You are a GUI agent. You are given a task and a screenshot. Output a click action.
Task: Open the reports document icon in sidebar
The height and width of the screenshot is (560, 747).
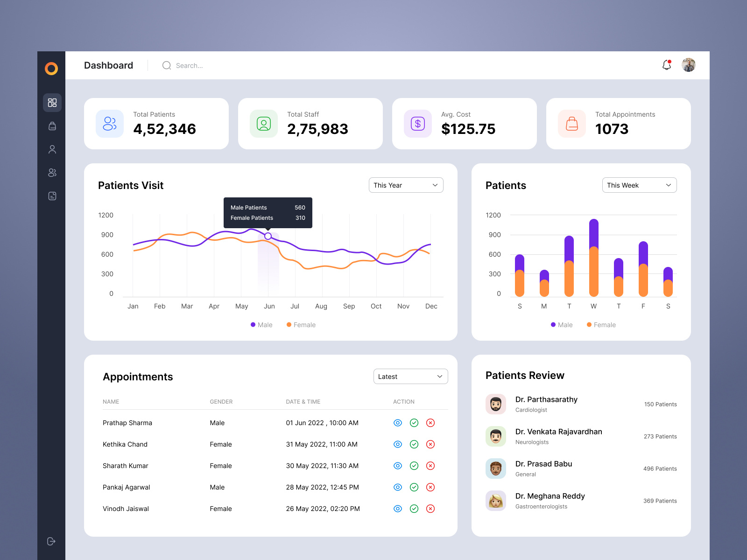coord(52,196)
